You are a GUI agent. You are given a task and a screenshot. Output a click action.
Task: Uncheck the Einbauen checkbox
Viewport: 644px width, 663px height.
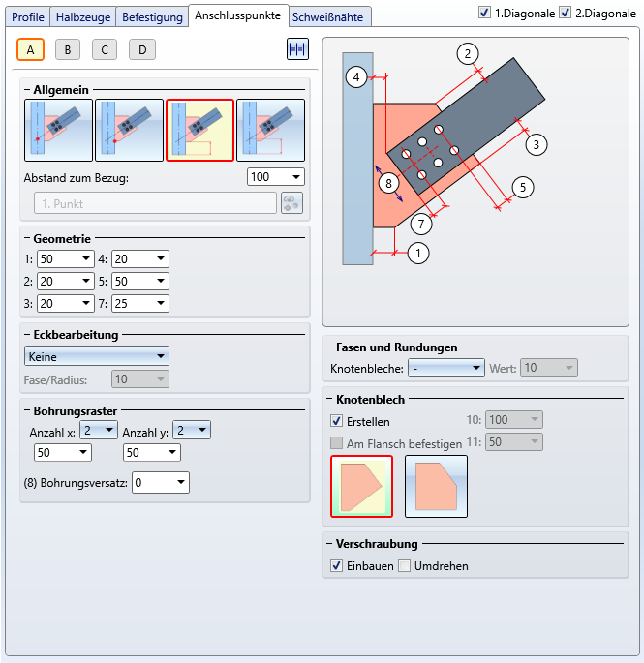pos(336,566)
